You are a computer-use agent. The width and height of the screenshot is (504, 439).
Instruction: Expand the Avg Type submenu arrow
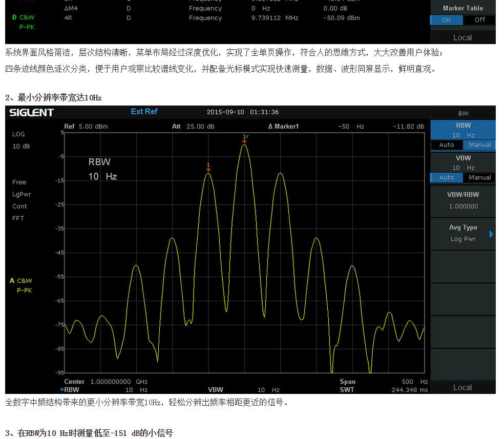[x=491, y=234]
